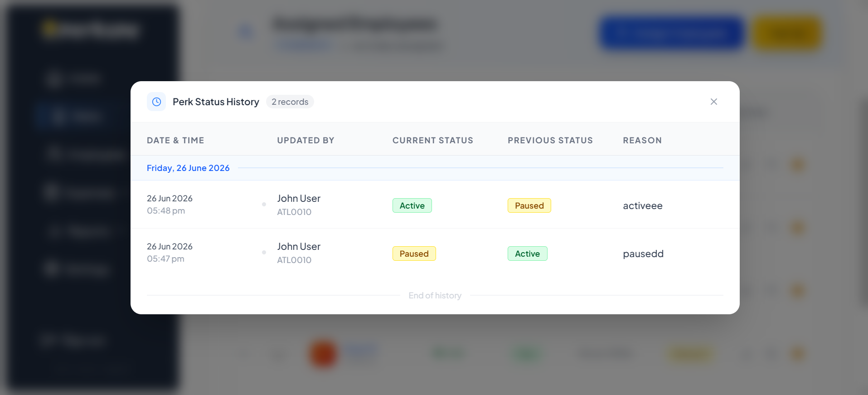This screenshot has height=395, width=868.
Task: Click the clock history icon
Action: [x=156, y=102]
